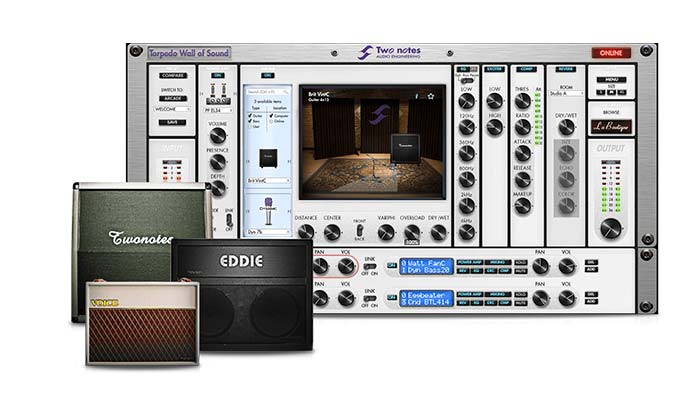Image resolution: width=699 pixels, height=393 pixels.
Task: Open La Boutique store browser
Action: (x=611, y=127)
